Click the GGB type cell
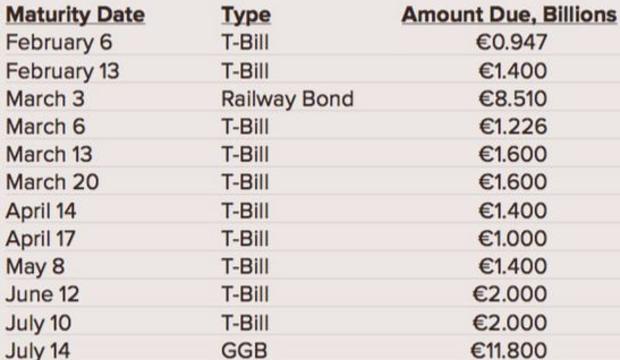 click(x=244, y=351)
